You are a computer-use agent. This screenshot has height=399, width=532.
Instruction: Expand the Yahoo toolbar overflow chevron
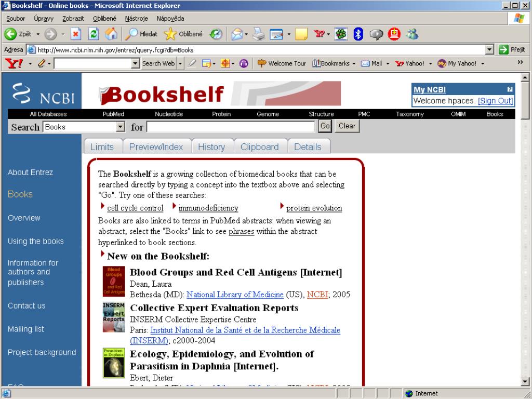click(520, 62)
